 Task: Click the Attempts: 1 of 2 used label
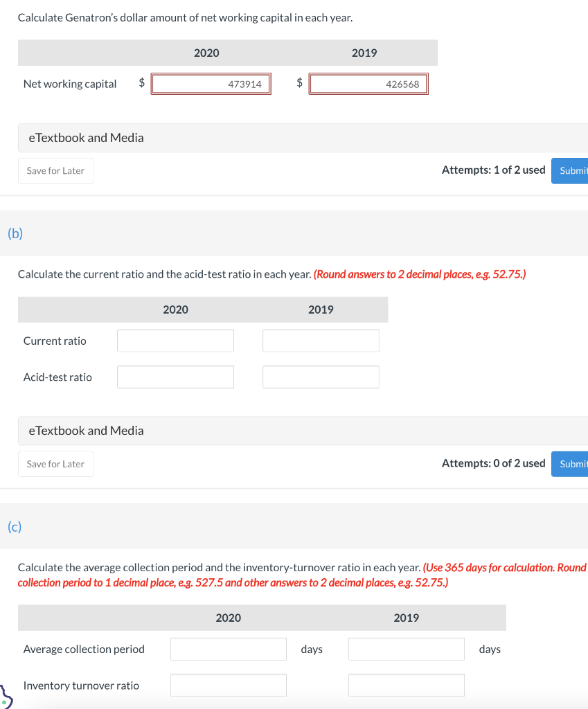tap(494, 170)
